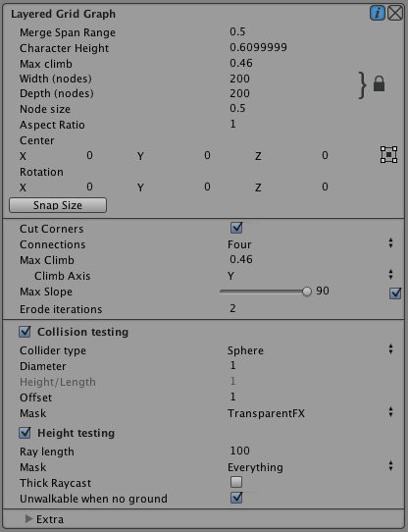Click the Snap Size button
This screenshot has width=408, height=532.
pyautogui.click(x=58, y=205)
